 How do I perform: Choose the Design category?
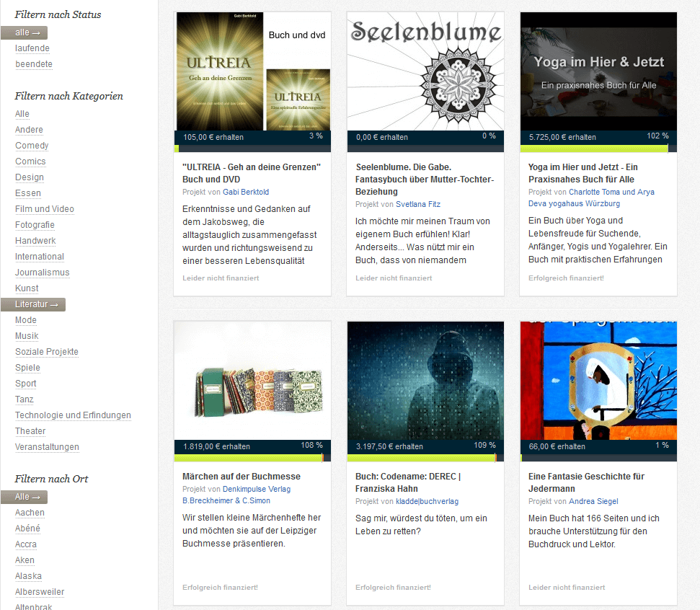30,177
